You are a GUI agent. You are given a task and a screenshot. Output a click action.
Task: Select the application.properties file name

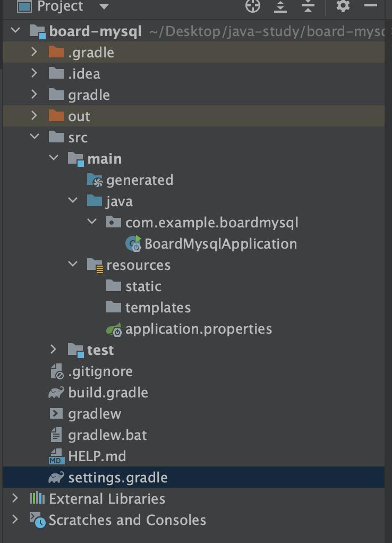[199, 329]
